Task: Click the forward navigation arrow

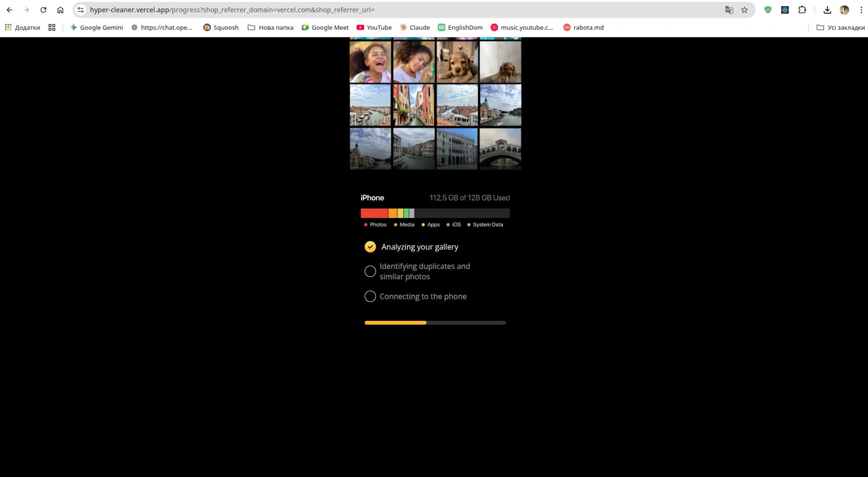Action: pos(26,10)
